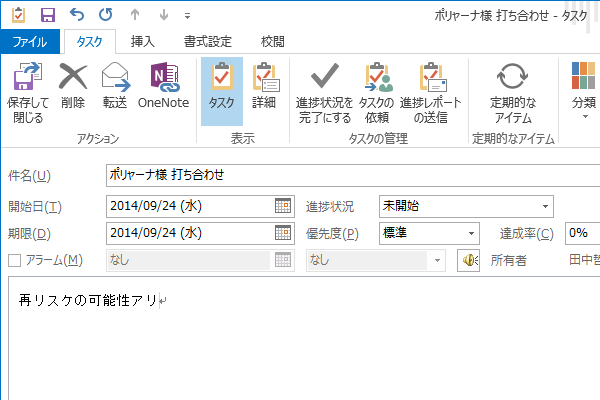Image resolution: width=600 pixels, height=400 pixels.
Task: Open Quick Access Toolbar customize menu
Action: pos(188,16)
